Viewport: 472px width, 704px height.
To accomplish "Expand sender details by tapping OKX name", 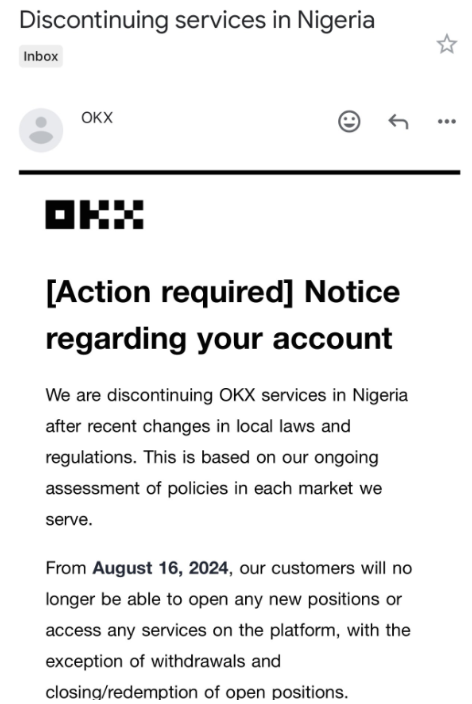I will point(97,118).
